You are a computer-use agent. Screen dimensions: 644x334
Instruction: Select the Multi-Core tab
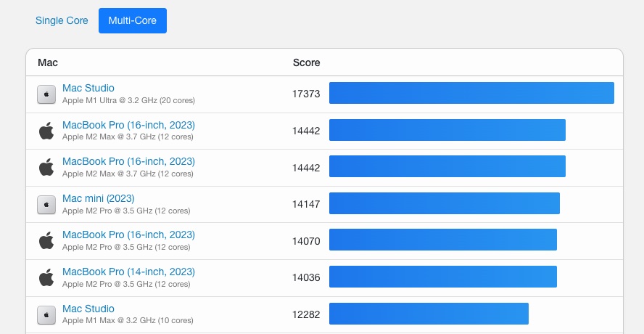click(133, 21)
